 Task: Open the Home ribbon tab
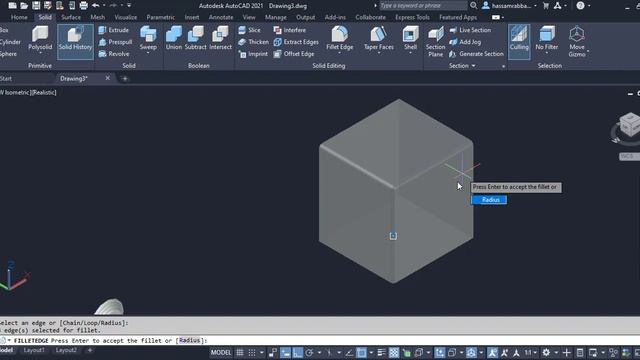pyautogui.click(x=19, y=17)
